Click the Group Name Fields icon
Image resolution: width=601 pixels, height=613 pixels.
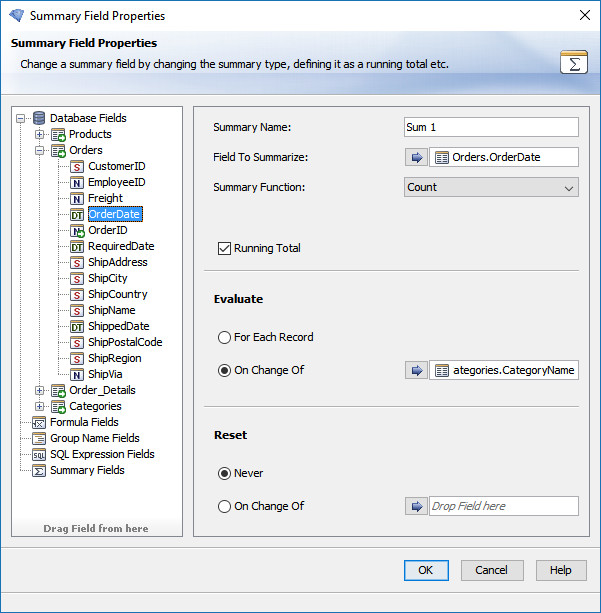tap(39, 438)
